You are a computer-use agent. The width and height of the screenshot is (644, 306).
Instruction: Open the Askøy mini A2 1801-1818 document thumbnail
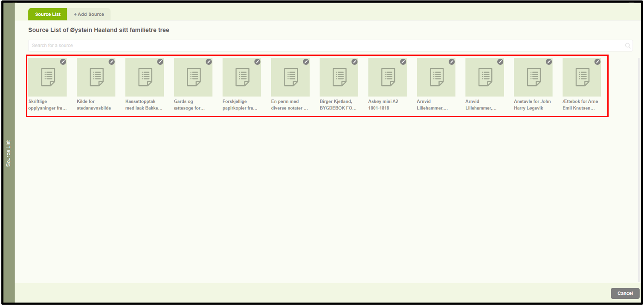coord(387,78)
